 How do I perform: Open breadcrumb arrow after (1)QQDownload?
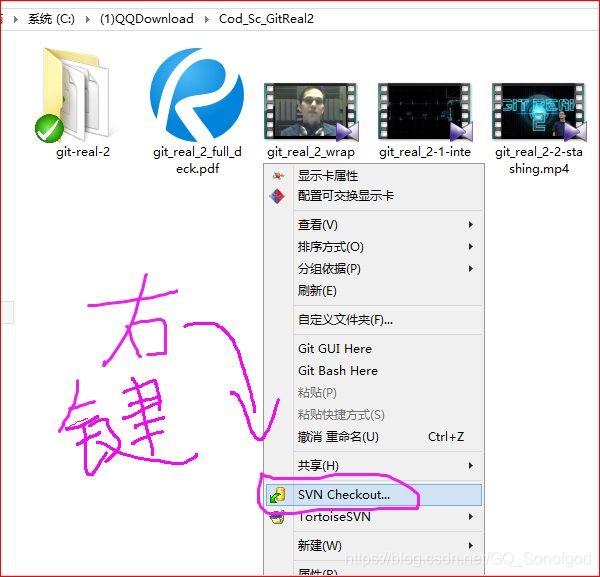point(207,19)
